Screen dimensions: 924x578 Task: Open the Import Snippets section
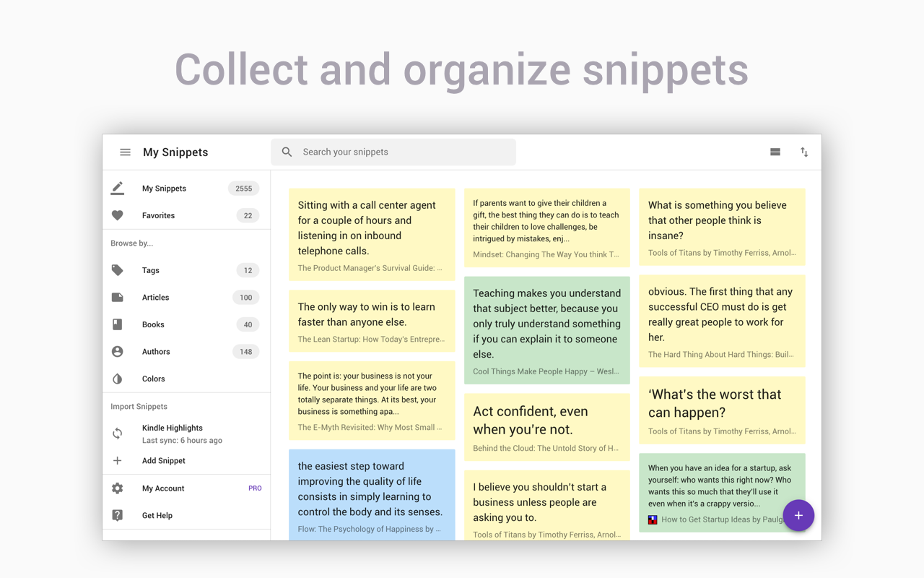point(139,406)
